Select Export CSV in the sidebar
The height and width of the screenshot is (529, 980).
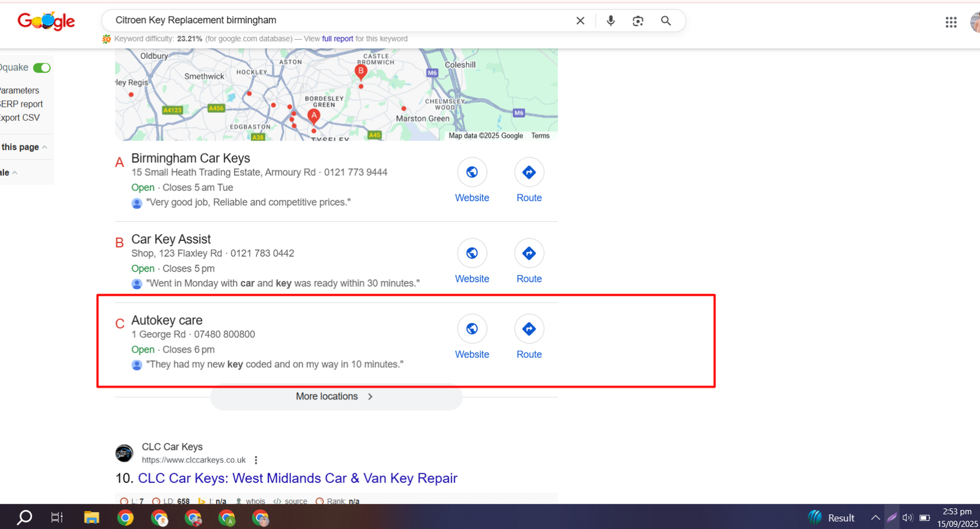[20, 118]
